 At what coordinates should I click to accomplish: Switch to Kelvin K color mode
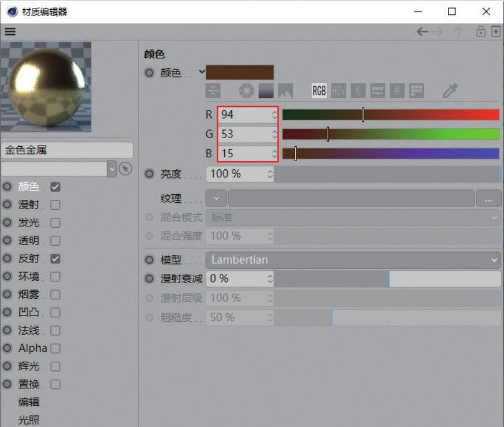[358, 91]
